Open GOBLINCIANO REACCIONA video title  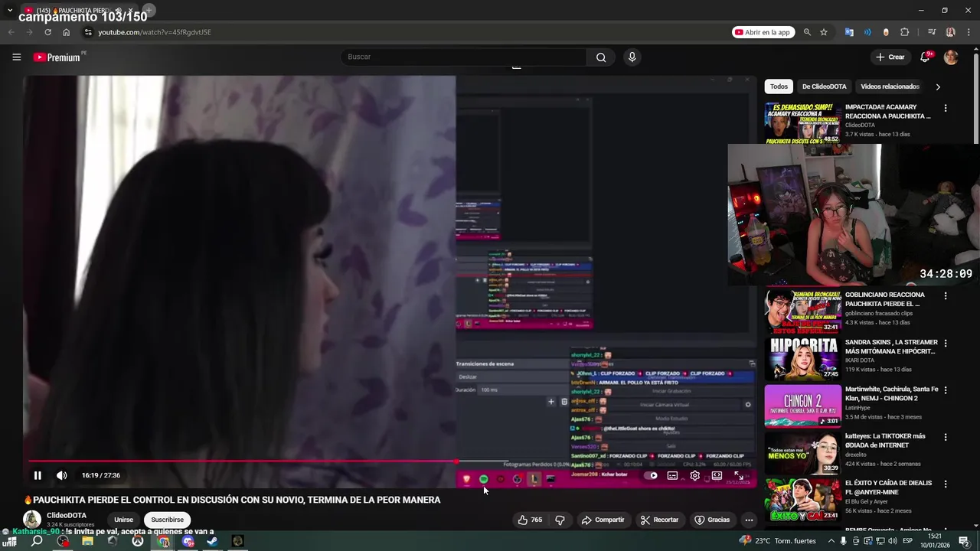click(x=885, y=299)
